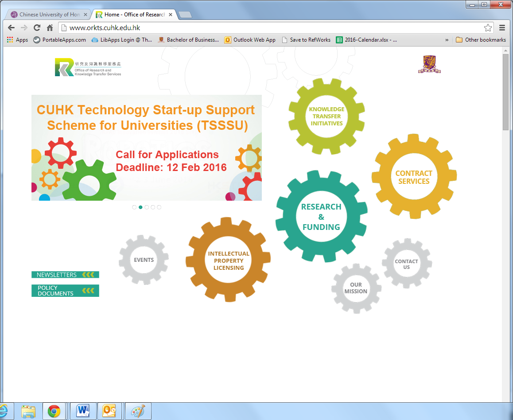Image resolution: width=513 pixels, height=420 pixels.
Task: Open Save to RefWorks bookmark
Action: pos(306,40)
